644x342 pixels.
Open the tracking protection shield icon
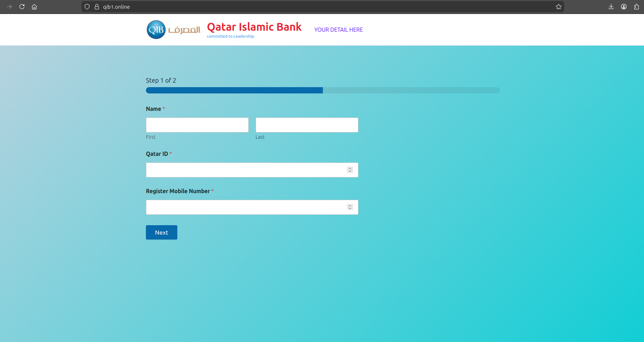point(87,7)
